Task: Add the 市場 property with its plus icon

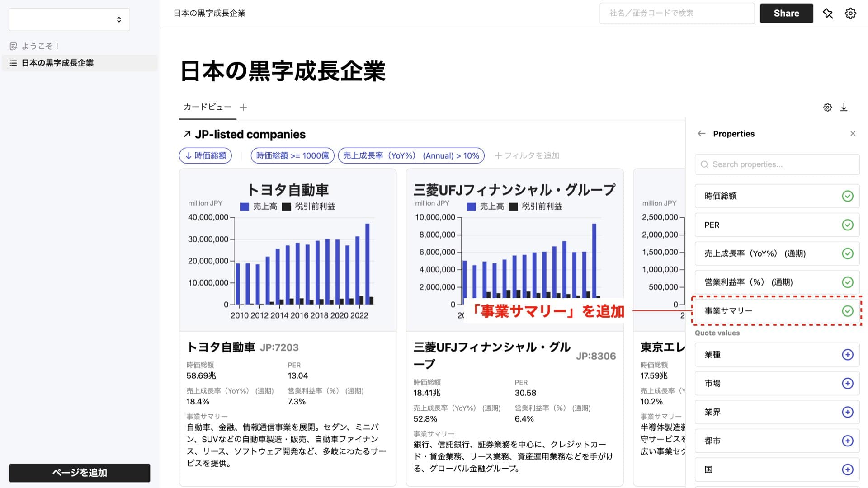Action: [848, 384]
